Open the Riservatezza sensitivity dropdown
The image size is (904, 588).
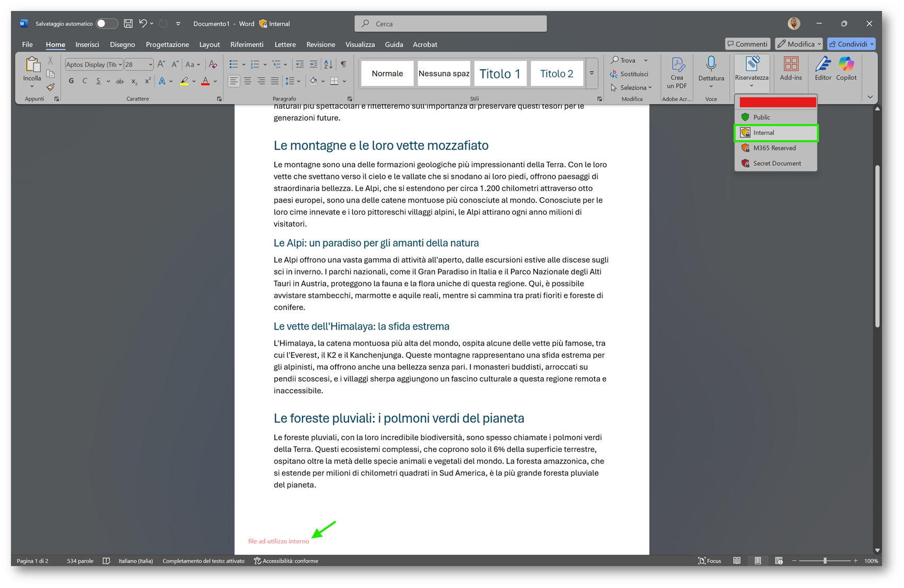(x=752, y=73)
